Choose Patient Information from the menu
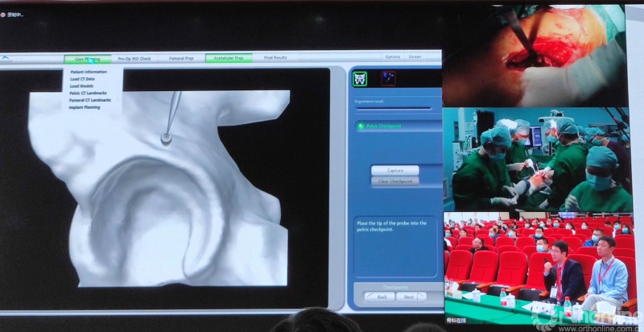Screen dimensions: 644x332 [88, 73]
